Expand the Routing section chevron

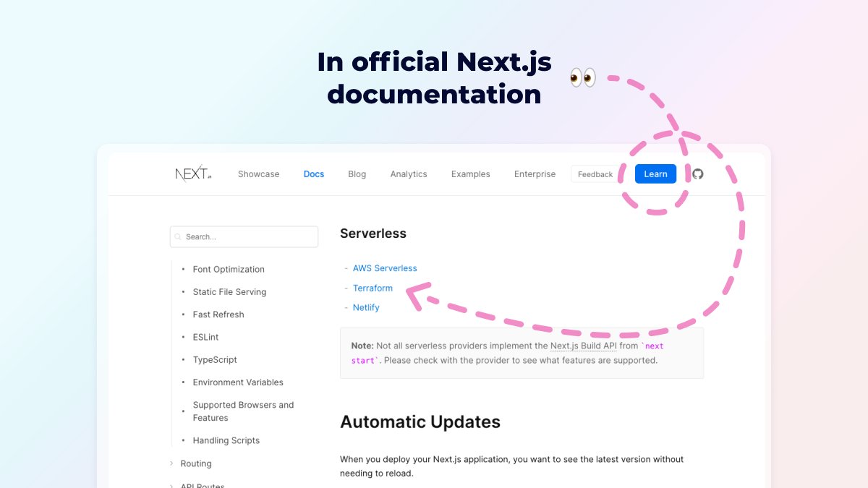tap(171, 463)
